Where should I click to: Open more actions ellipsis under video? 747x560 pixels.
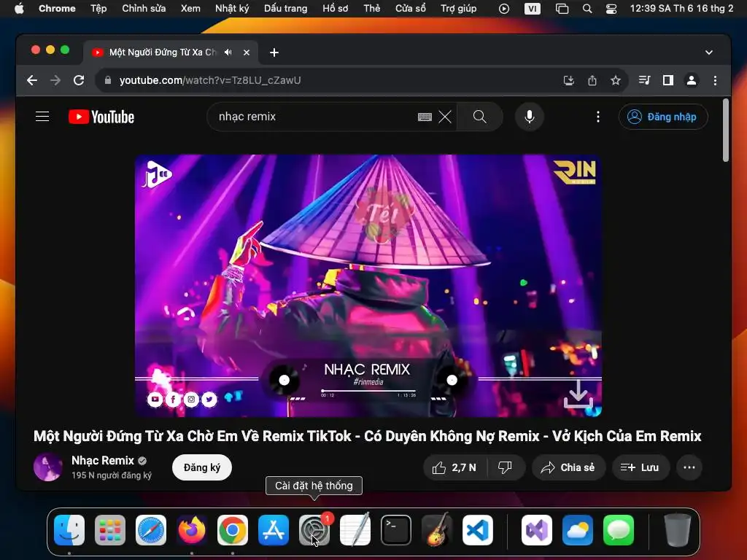coord(689,467)
